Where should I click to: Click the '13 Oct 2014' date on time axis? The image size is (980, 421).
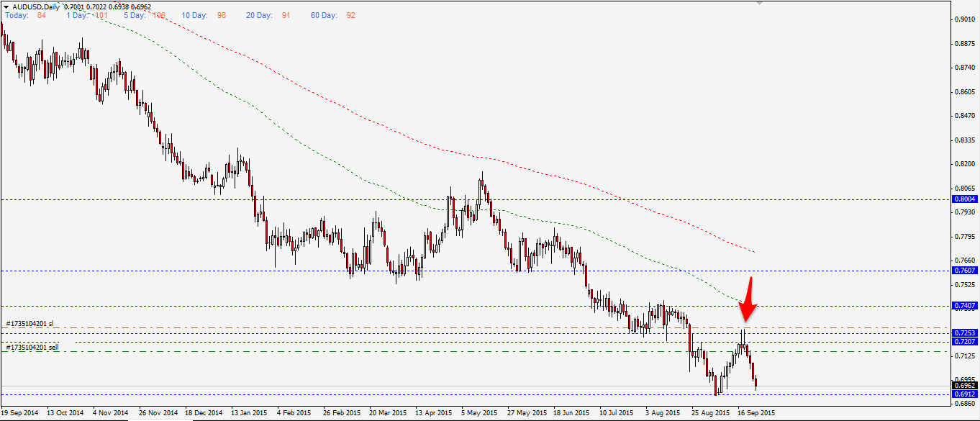tap(65, 414)
